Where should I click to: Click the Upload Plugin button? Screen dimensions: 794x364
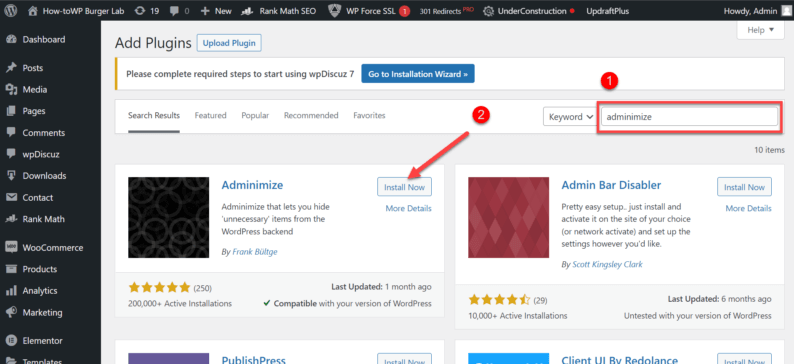coord(229,43)
